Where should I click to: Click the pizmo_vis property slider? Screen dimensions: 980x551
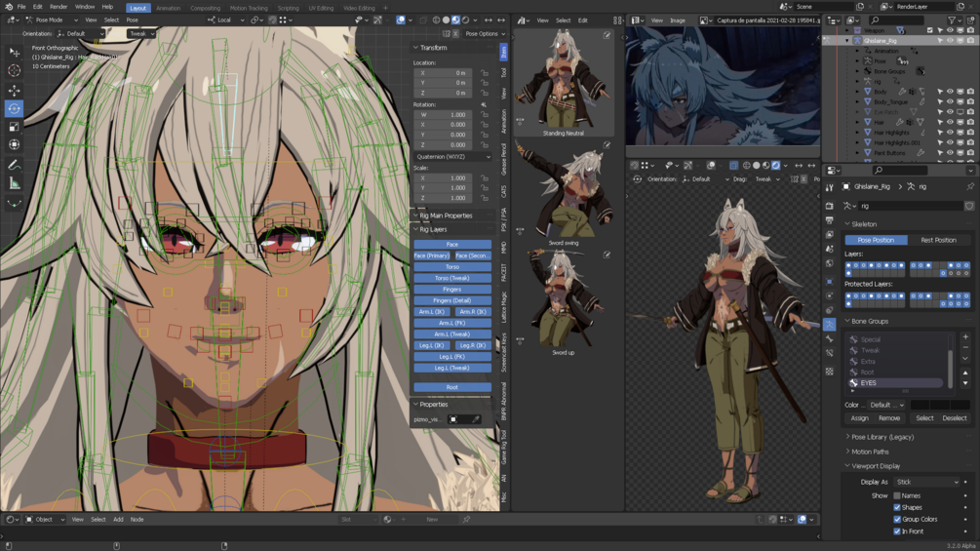pyautogui.click(x=464, y=419)
